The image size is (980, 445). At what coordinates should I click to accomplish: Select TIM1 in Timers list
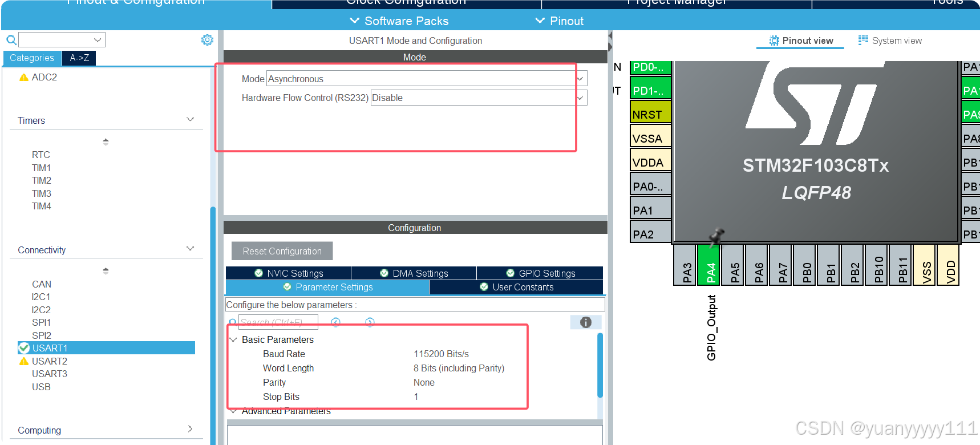pos(42,168)
